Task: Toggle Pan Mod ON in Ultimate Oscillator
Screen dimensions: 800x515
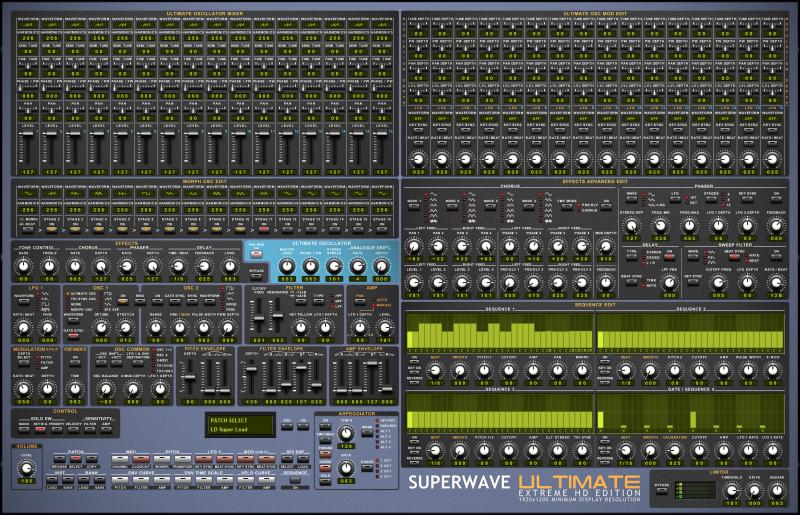Action: [x=255, y=252]
